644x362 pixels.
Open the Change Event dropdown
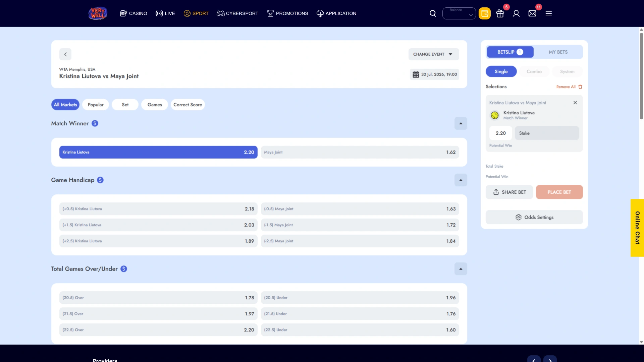[x=434, y=54]
